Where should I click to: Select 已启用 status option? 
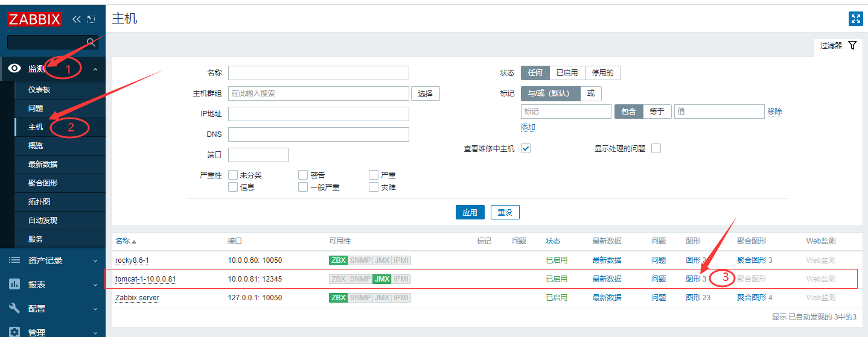click(567, 73)
